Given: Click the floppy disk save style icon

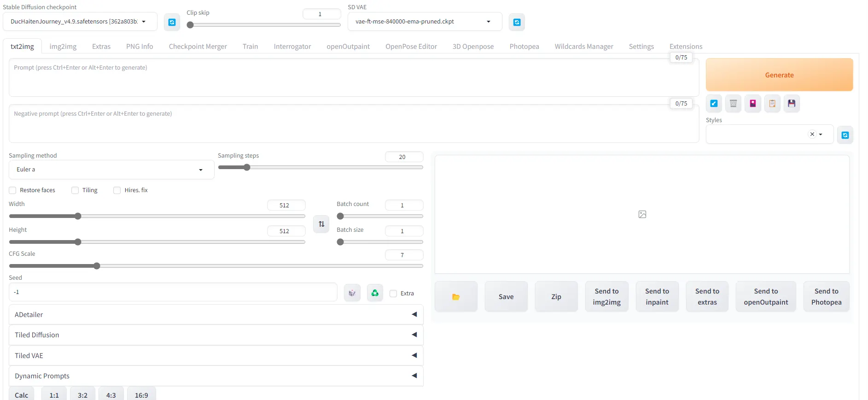Looking at the screenshot, I should (x=791, y=104).
